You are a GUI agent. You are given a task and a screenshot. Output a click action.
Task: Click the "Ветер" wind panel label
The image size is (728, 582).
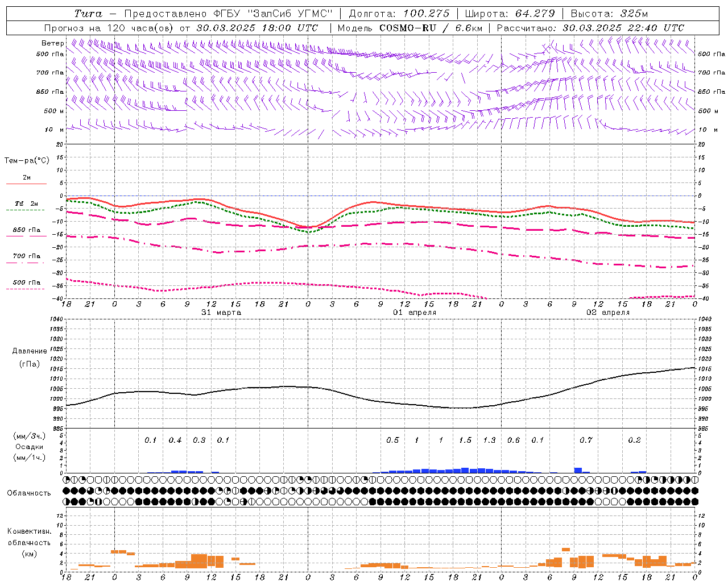52,43
